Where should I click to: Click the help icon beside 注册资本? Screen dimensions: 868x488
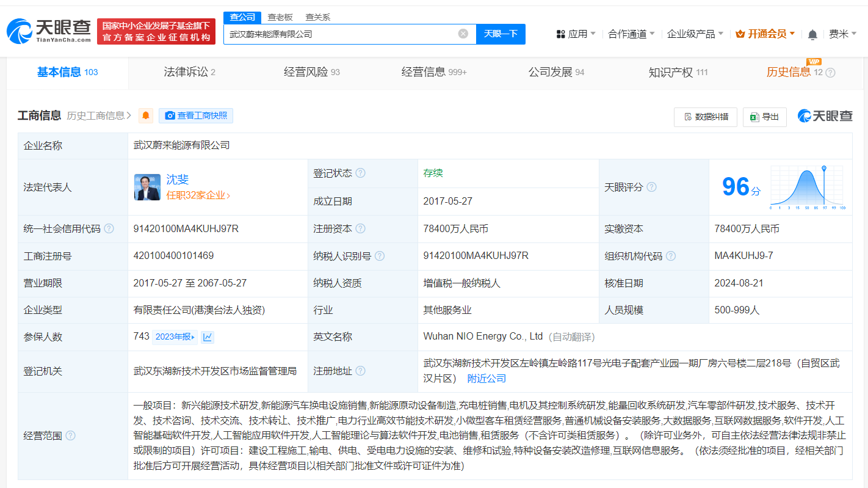tap(360, 228)
